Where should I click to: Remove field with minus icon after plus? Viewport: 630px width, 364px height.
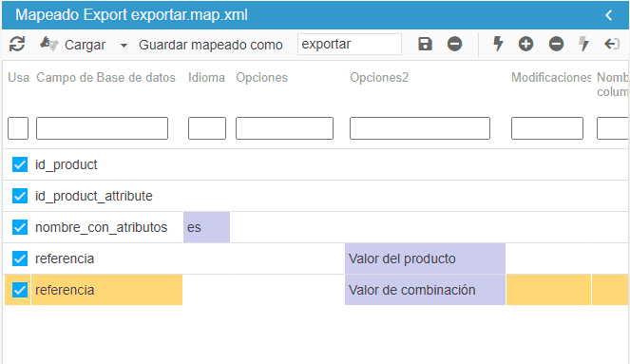click(x=557, y=44)
